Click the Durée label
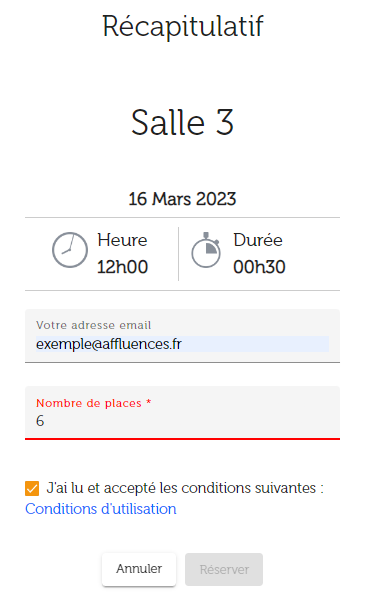The height and width of the screenshot is (607, 367). (x=258, y=240)
